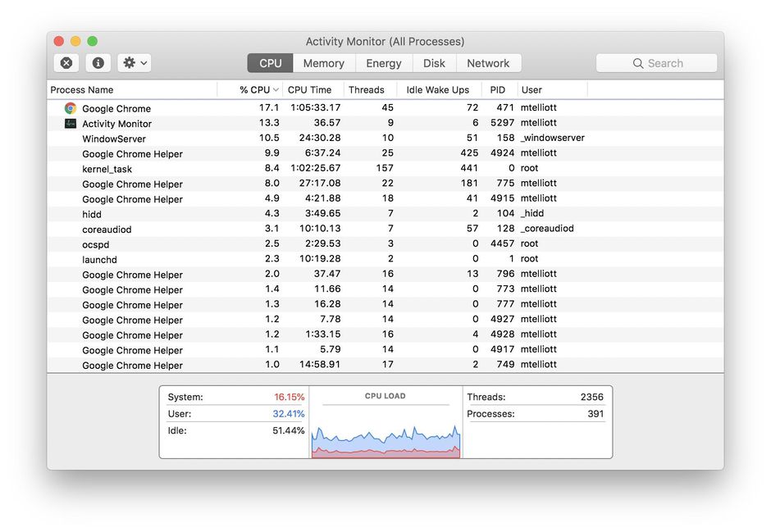
Task: Sort by the CPU Time column
Action: (x=313, y=90)
